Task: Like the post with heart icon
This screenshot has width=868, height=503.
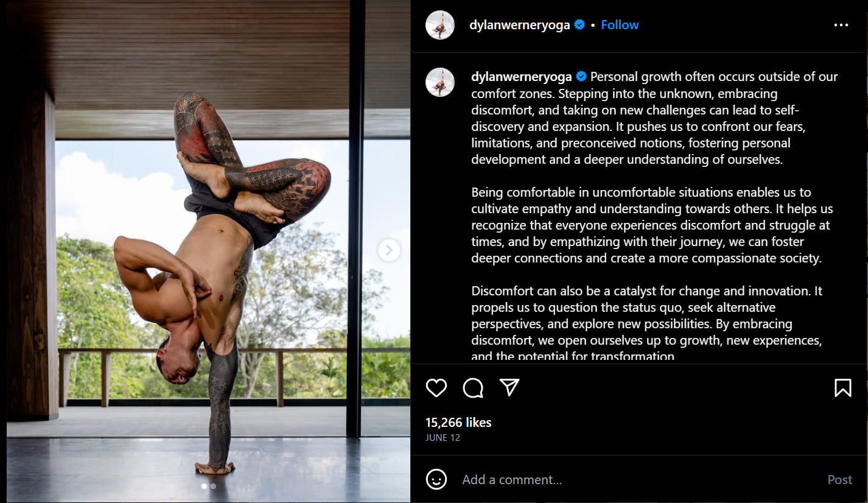Action: 436,388
